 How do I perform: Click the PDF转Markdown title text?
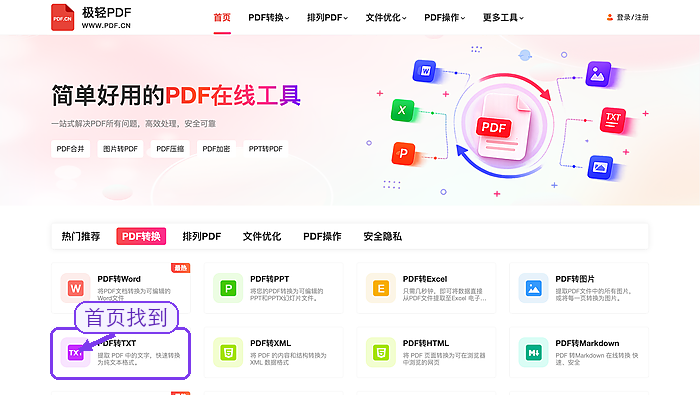pos(588,343)
